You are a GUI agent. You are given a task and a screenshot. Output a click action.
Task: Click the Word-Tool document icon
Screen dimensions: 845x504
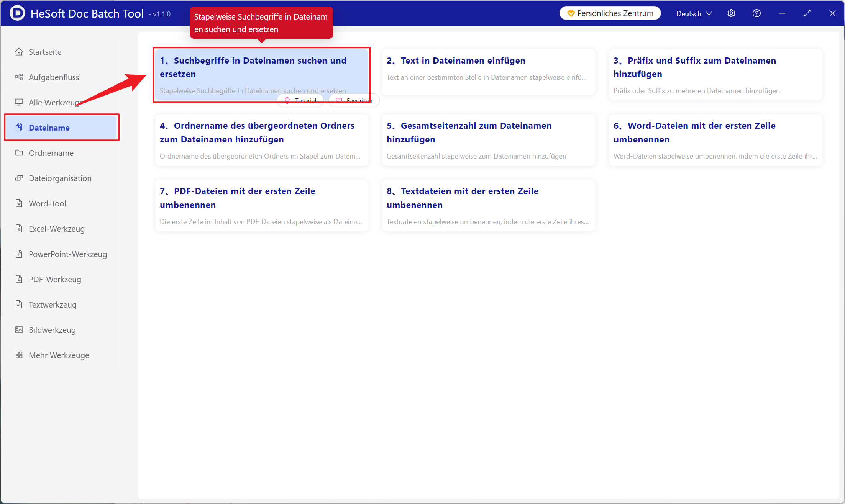coord(19,203)
